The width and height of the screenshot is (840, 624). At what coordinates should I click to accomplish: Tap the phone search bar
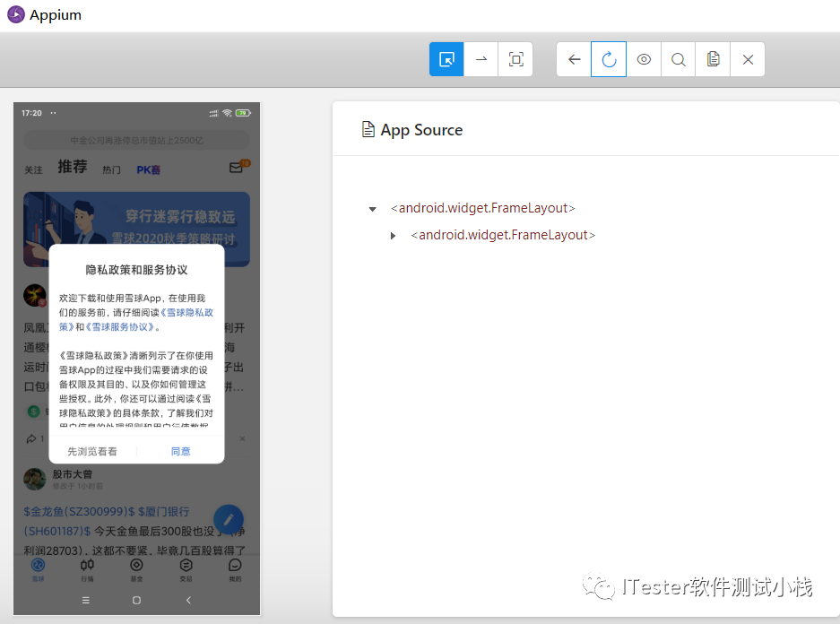(136, 140)
